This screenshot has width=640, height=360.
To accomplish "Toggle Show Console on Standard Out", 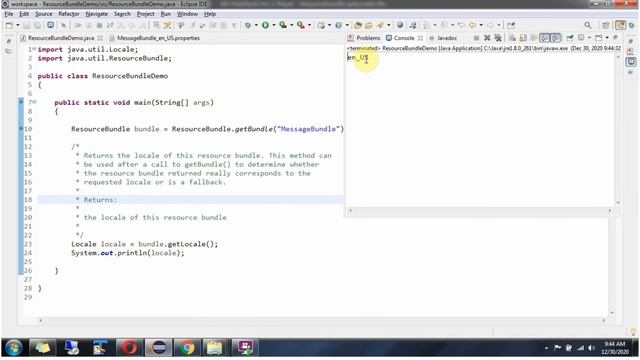I will click(544, 38).
